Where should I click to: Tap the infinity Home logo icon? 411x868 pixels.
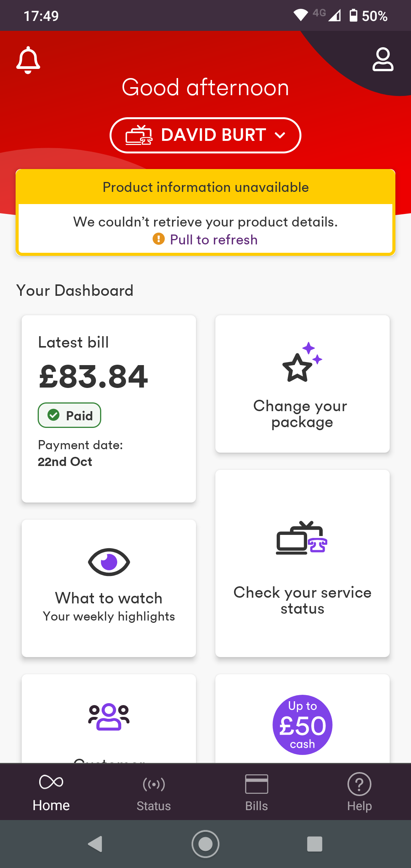tap(51, 782)
